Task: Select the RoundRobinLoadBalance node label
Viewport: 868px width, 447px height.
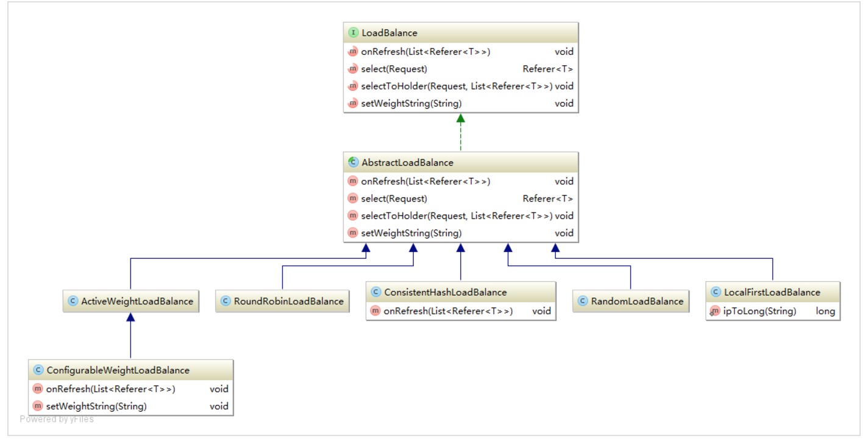Action: 288,301
